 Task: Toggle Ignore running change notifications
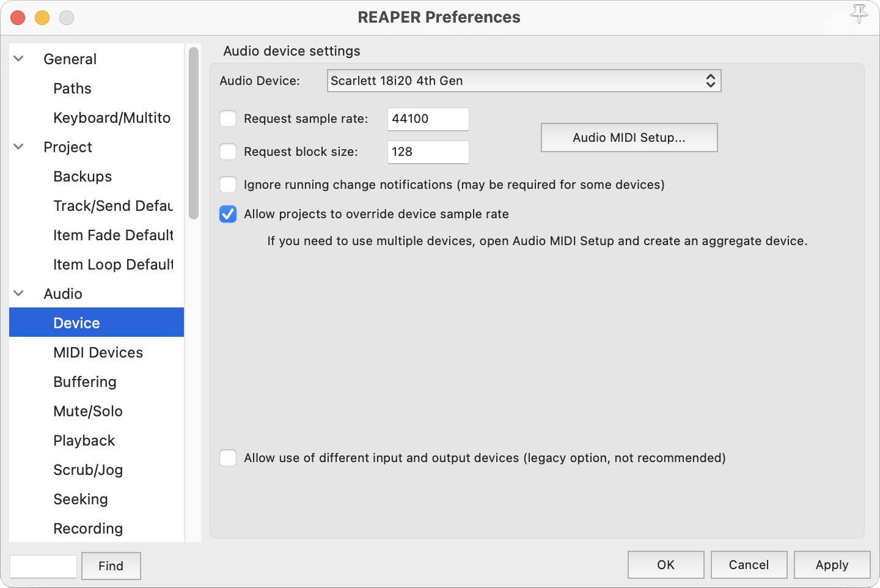[228, 185]
